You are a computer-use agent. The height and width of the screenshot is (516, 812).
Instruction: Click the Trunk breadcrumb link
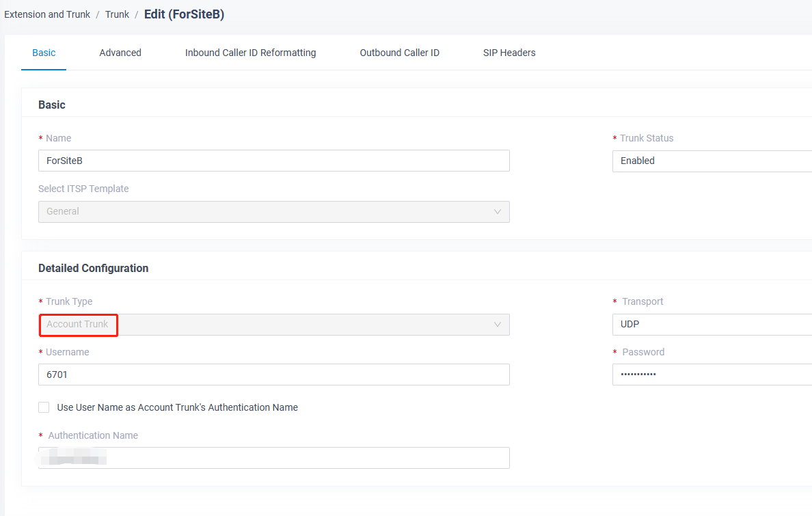tap(117, 14)
